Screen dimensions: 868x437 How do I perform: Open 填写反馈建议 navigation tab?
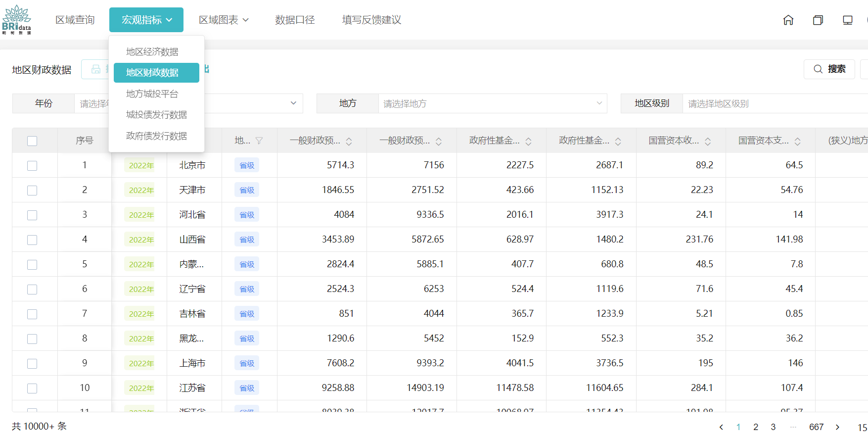coord(371,20)
